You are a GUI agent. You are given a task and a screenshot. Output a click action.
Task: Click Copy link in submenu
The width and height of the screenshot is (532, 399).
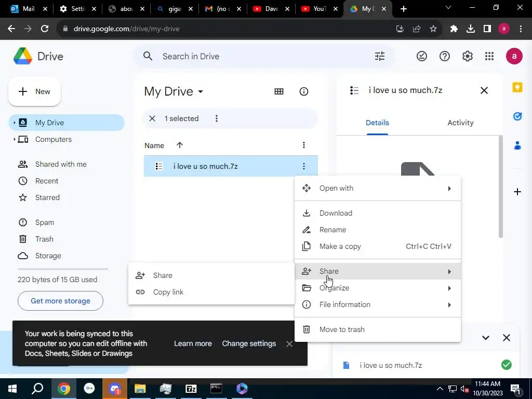click(x=211, y=292)
